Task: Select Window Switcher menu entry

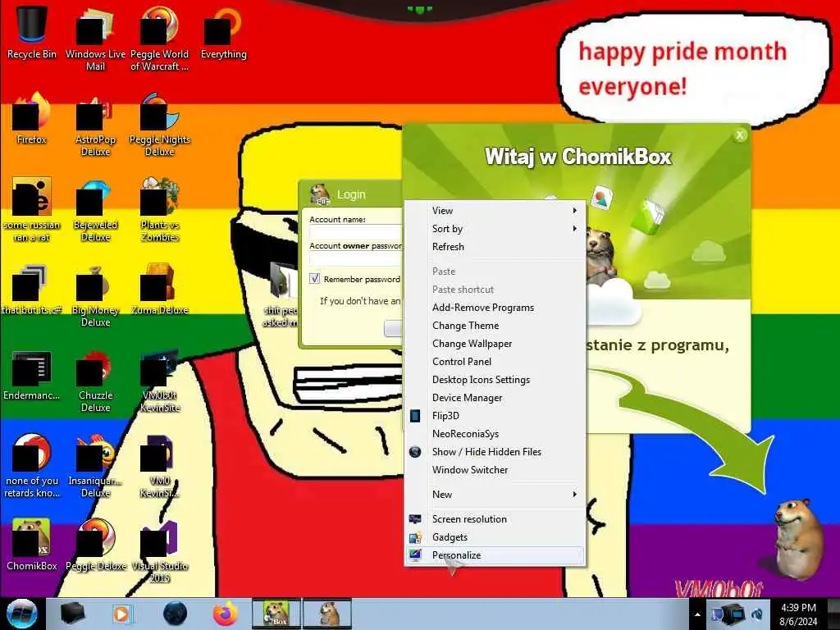Action: (495, 470)
